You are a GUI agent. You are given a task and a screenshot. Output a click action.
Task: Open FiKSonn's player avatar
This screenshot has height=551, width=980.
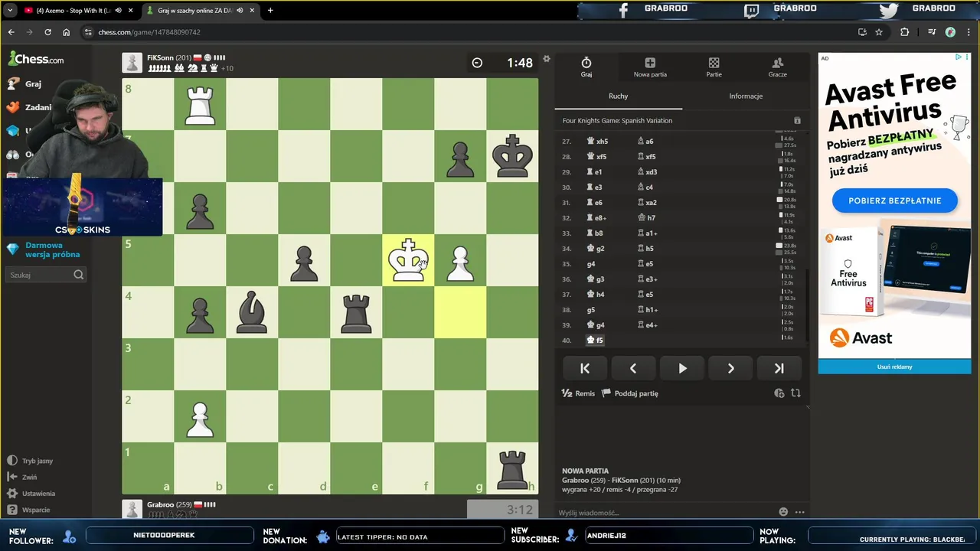132,63
